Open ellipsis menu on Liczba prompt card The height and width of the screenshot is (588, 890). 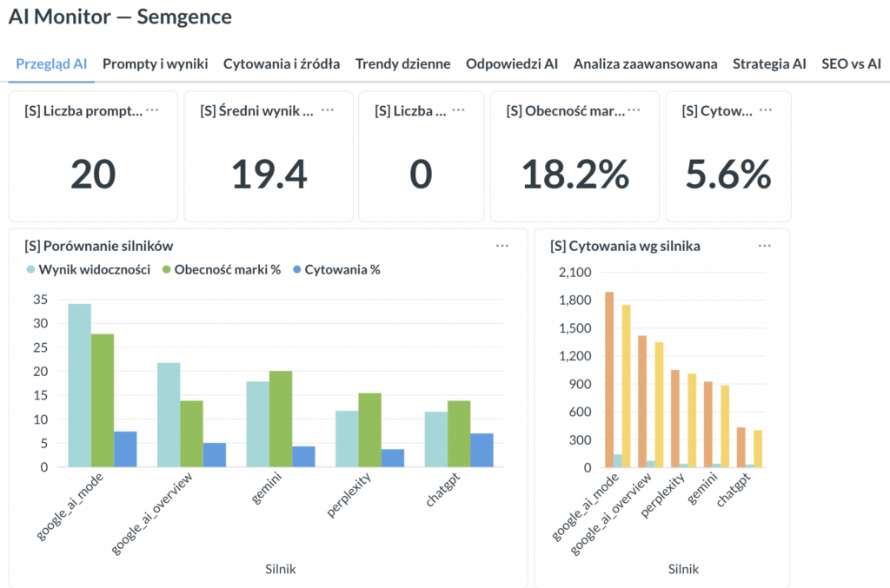click(152, 110)
